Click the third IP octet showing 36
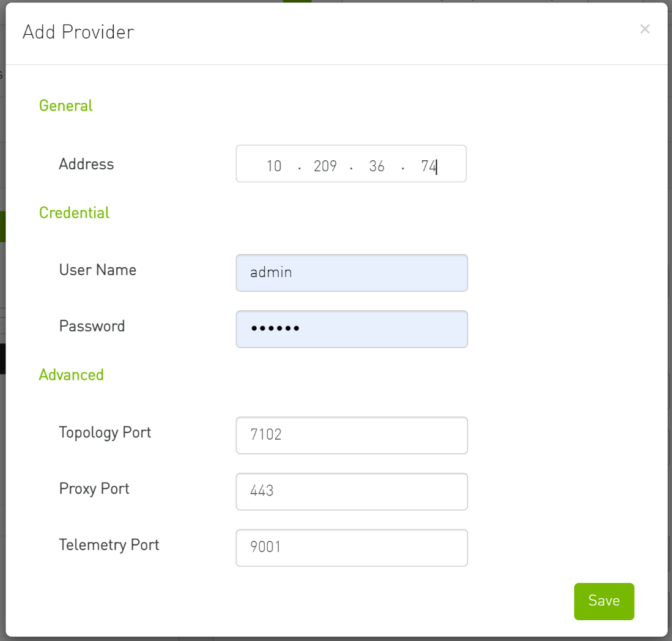The width and height of the screenshot is (672, 641). 377,165
